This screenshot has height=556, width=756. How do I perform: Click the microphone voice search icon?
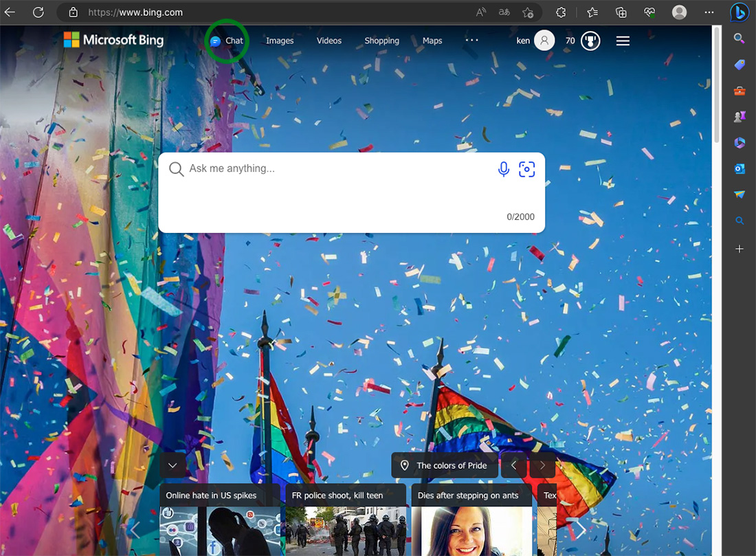504,169
